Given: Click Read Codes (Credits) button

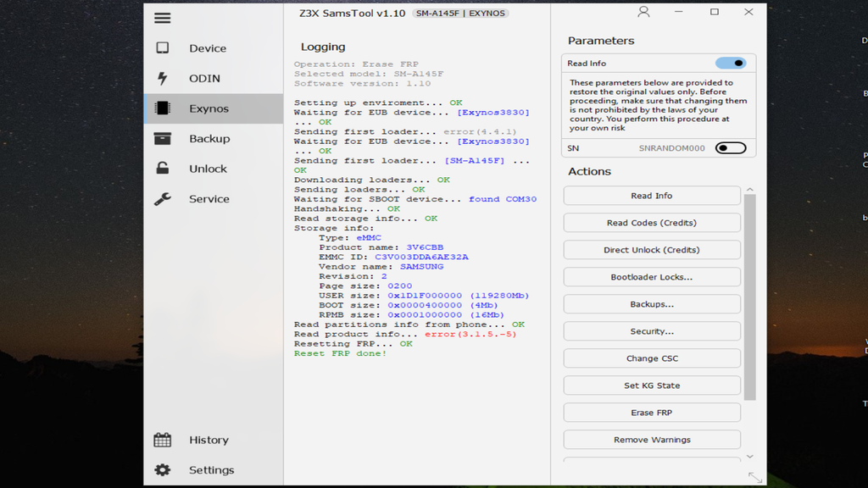Looking at the screenshot, I should click(x=652, y=223).
